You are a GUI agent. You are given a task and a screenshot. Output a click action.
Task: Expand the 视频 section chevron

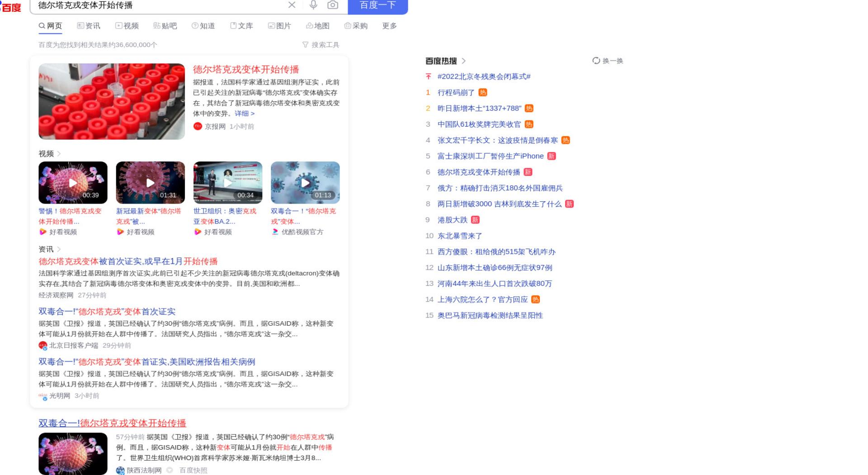click(x=59, y=154)
